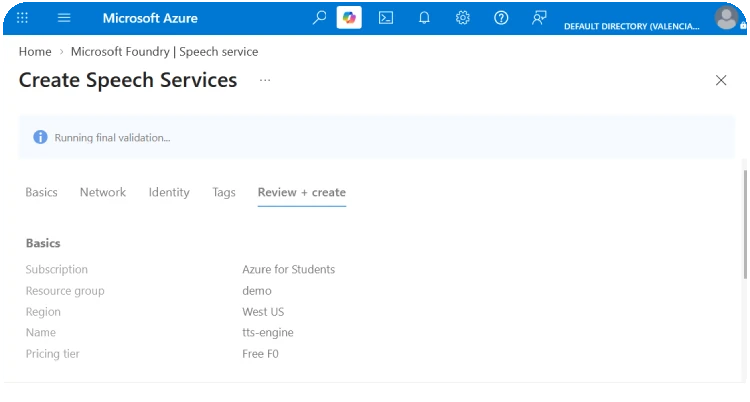
Task: Switch to the Basics tab
Action: click(x=42, y=192)
